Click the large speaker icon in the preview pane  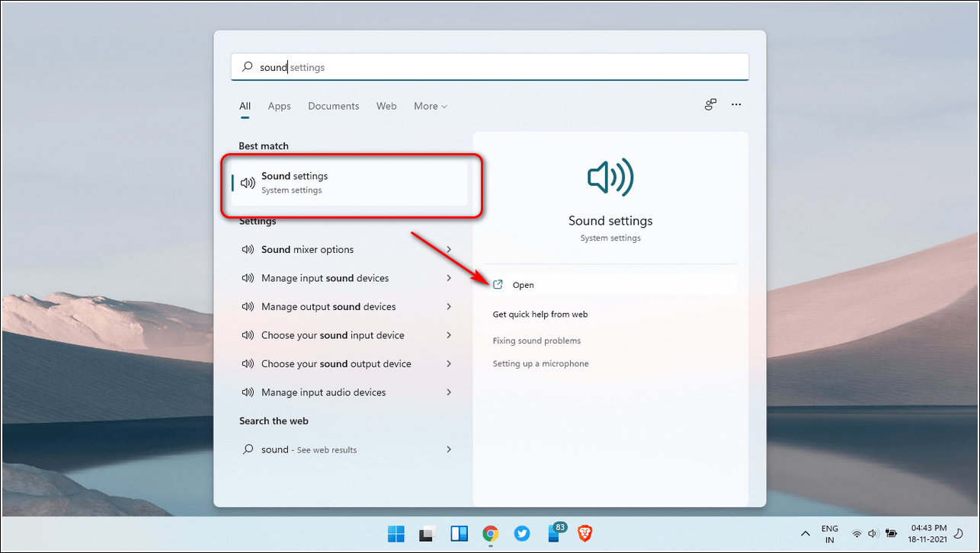tap(610, 177)
